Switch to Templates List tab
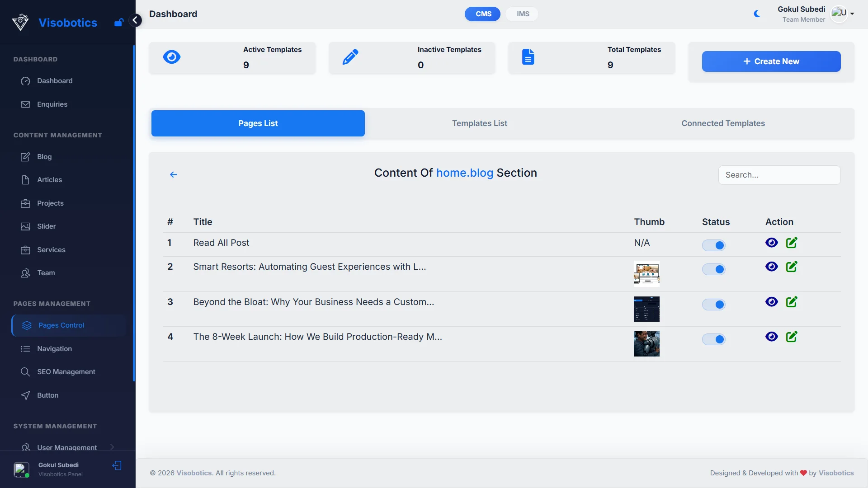This screenshot has width=868, height=488. click(479, 123)
